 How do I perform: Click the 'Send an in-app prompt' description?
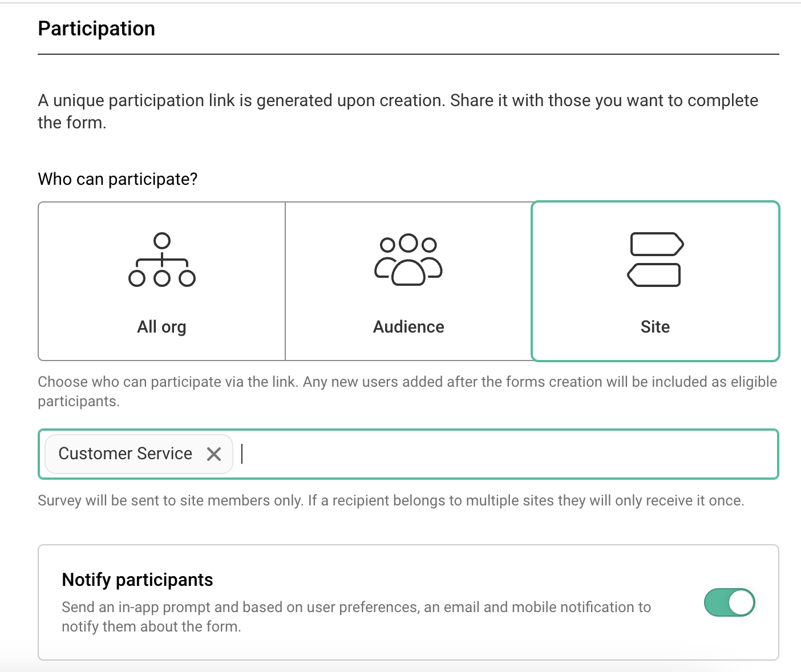coord(357,617)
